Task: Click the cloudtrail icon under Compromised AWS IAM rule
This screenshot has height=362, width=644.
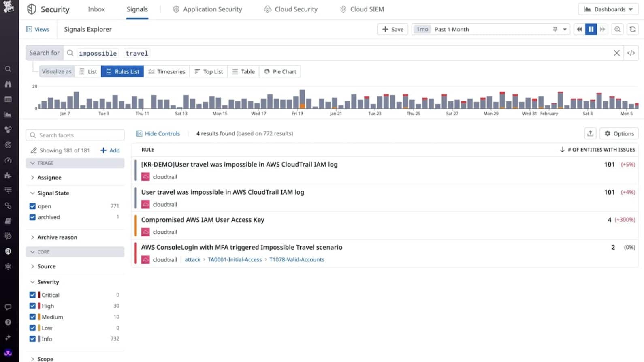Action: click(x=145, y=232)
